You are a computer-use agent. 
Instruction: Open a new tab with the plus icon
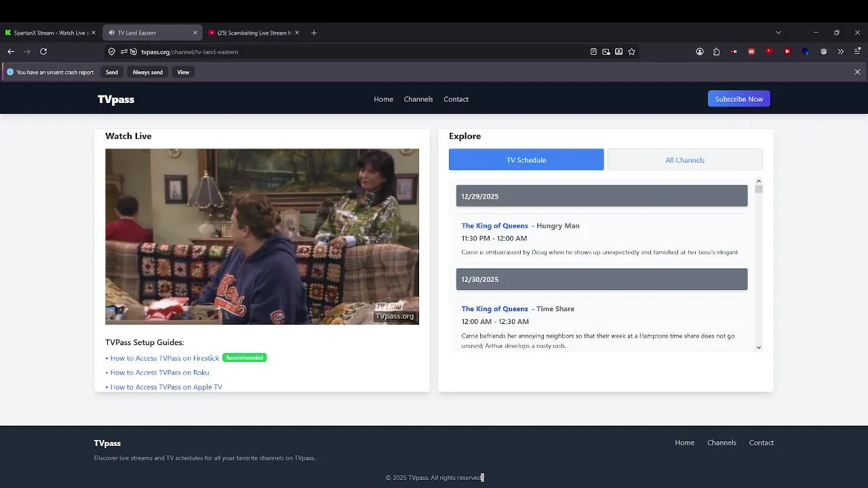click(x=313, y=33)
